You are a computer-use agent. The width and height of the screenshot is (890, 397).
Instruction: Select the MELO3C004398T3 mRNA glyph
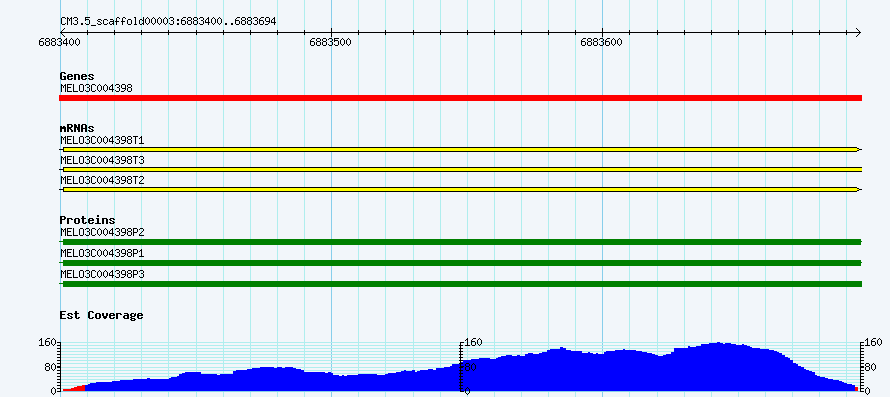460,169
